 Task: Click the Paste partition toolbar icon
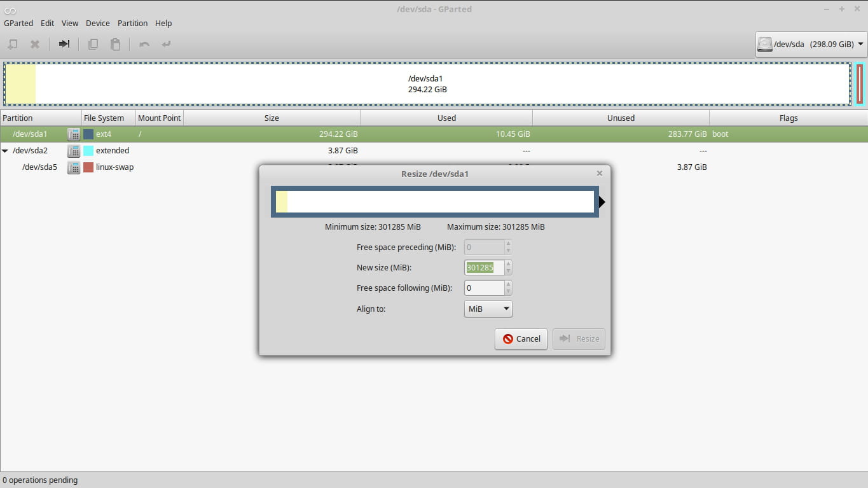115,45
